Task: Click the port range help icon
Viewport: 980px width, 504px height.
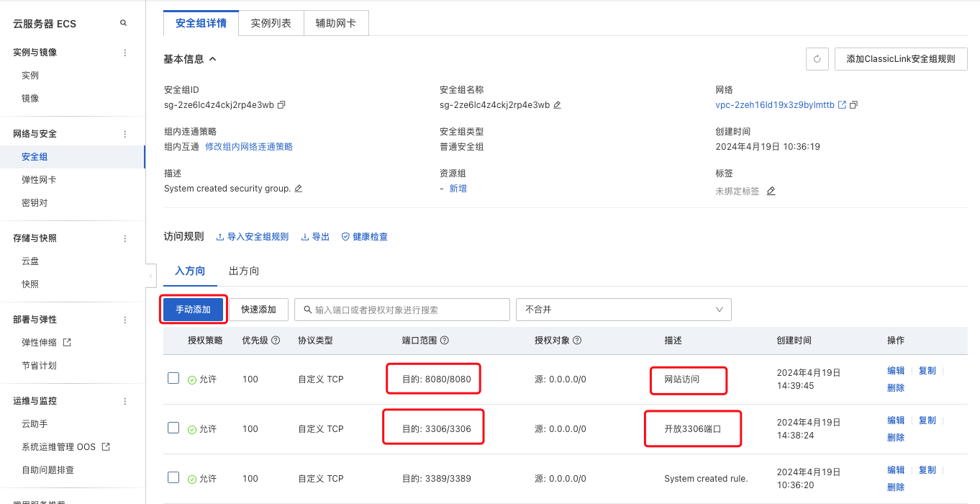Action: click(444, 341)
